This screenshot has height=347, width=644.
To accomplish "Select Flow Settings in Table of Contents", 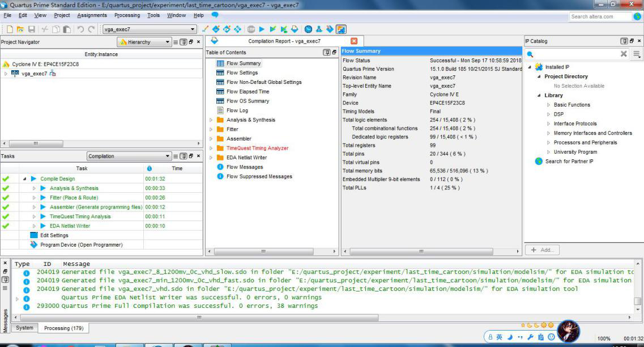I will tap(242, 73).
